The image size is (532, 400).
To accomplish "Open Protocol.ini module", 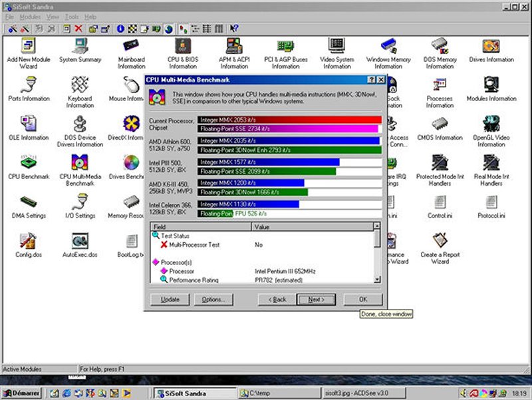I will (491, 206).
